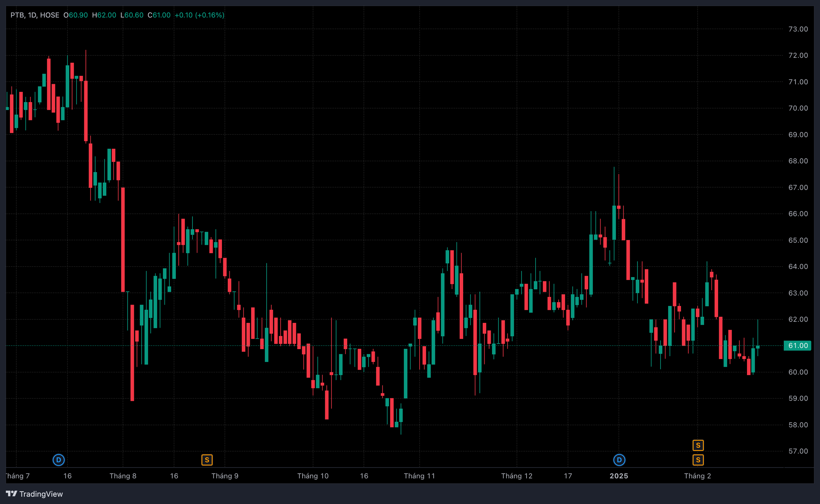The height and width of the screenshot is (504, 820).
Task: Click the 68.00 price axis label
Action: point(798,161)
